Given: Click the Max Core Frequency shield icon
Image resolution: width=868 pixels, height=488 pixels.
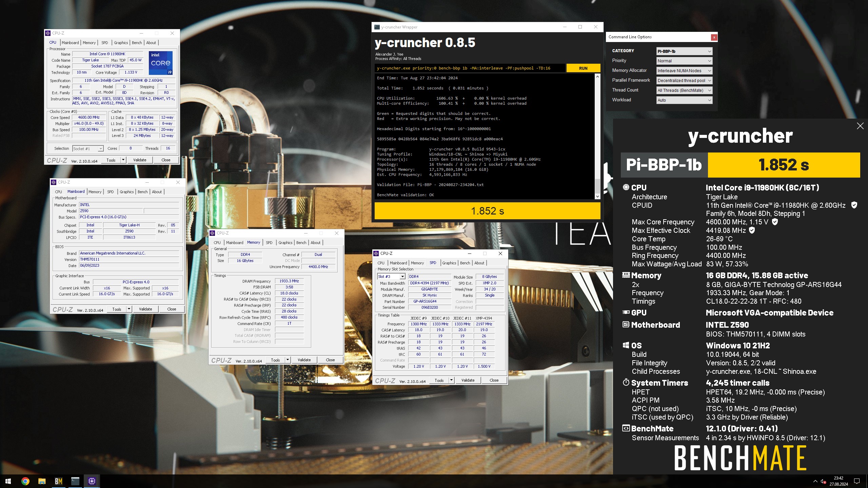Looking at the screenshot, I should coord(775,222).
